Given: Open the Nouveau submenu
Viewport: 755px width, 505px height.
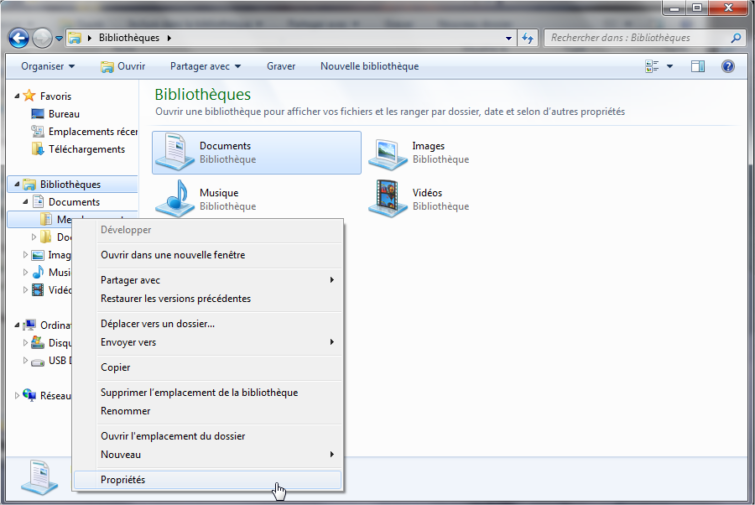Looking at the screenshot, I should 207,454.
